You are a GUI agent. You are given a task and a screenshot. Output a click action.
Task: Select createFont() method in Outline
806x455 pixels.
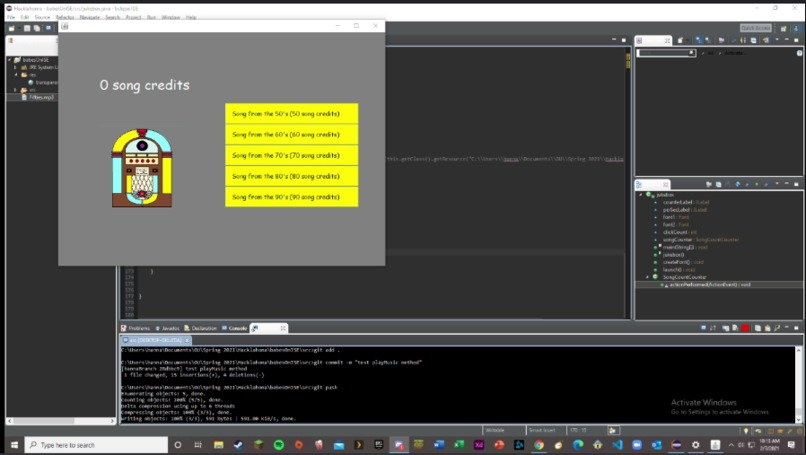click(x=682, y=262)
